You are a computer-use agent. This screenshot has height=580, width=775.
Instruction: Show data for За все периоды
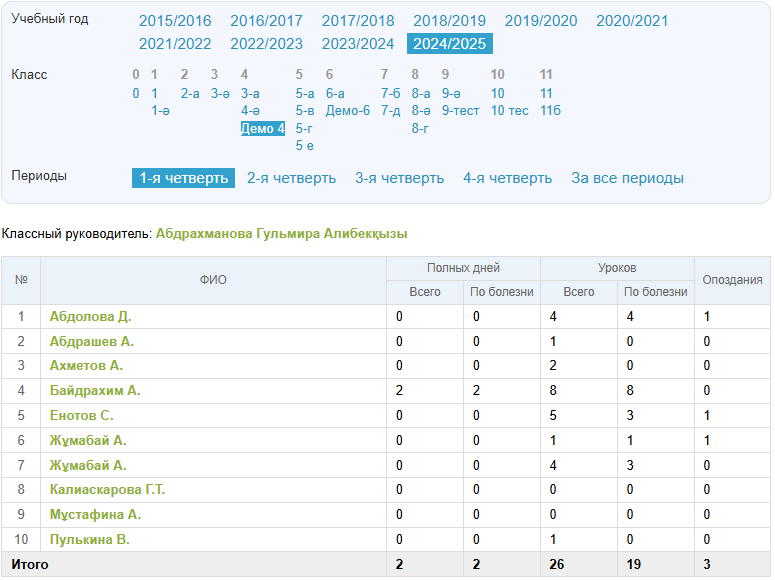point(627,178)
